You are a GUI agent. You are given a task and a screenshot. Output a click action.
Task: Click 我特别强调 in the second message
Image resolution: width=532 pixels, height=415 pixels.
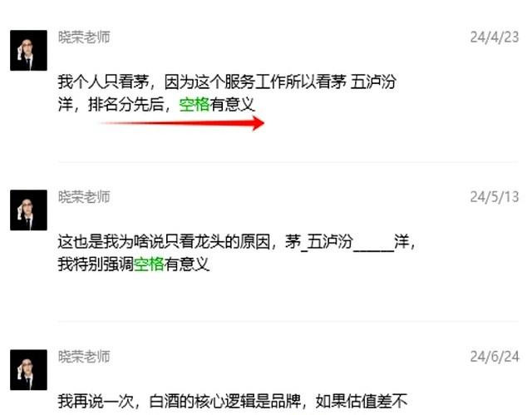point(96,264)
